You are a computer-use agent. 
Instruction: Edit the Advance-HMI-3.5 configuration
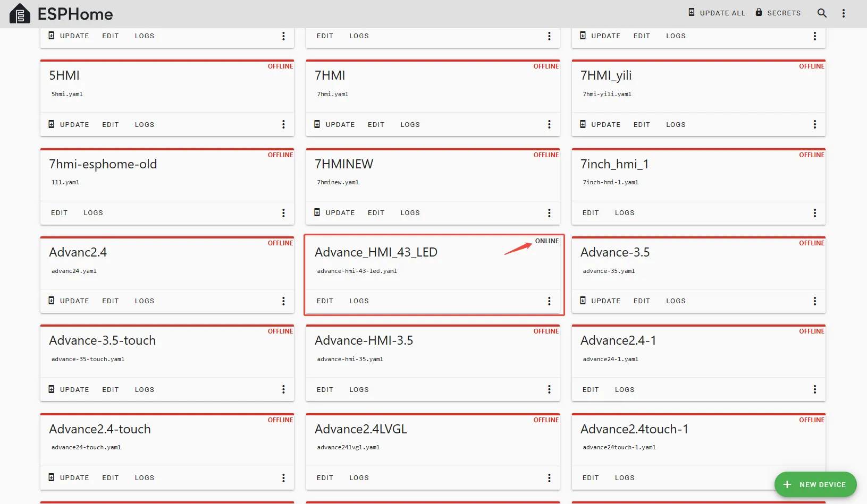(x=325, y=389)
